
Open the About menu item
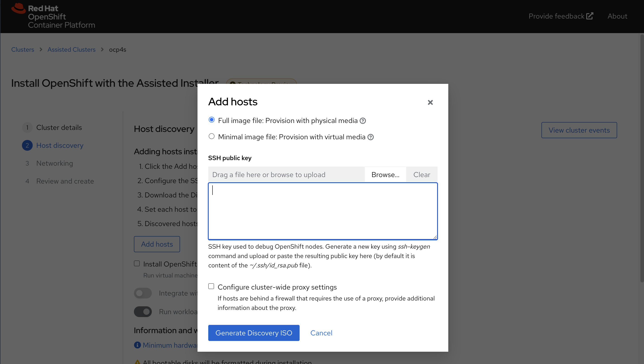coord(617,16)
